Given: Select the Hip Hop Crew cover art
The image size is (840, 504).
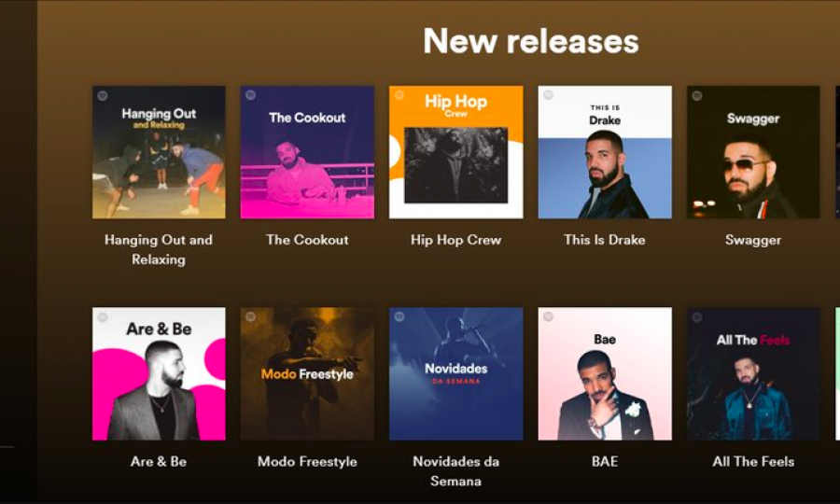Looking at the screenshot, I should 455,152.
